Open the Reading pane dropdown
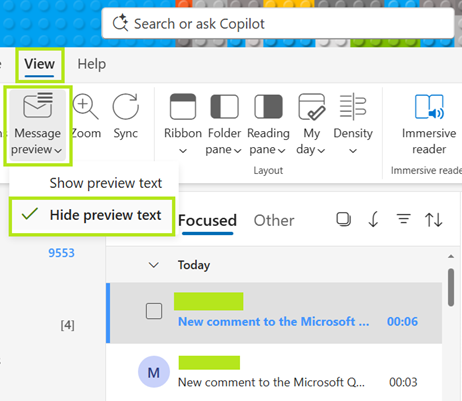 tap(268, 124)
